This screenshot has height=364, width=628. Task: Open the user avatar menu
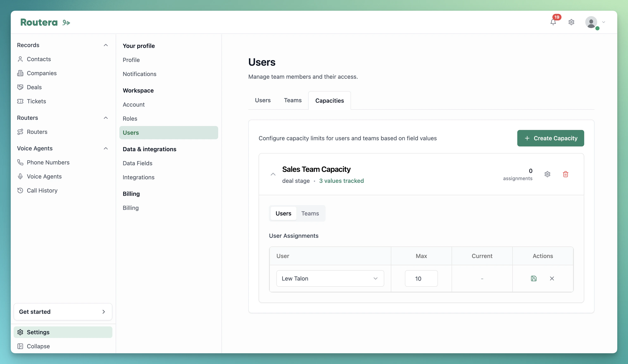591,22
